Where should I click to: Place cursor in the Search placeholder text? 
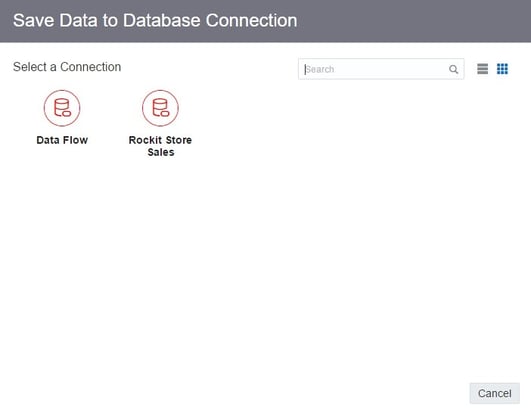pyautogui.click(x=320, y=69)
